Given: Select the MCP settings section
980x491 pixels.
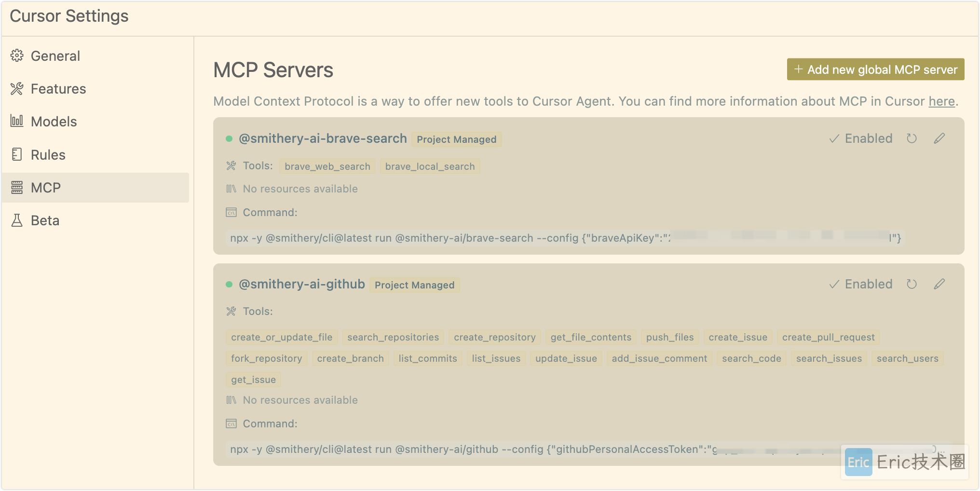Looking at the screenshot, I should (x=46, y=188).
